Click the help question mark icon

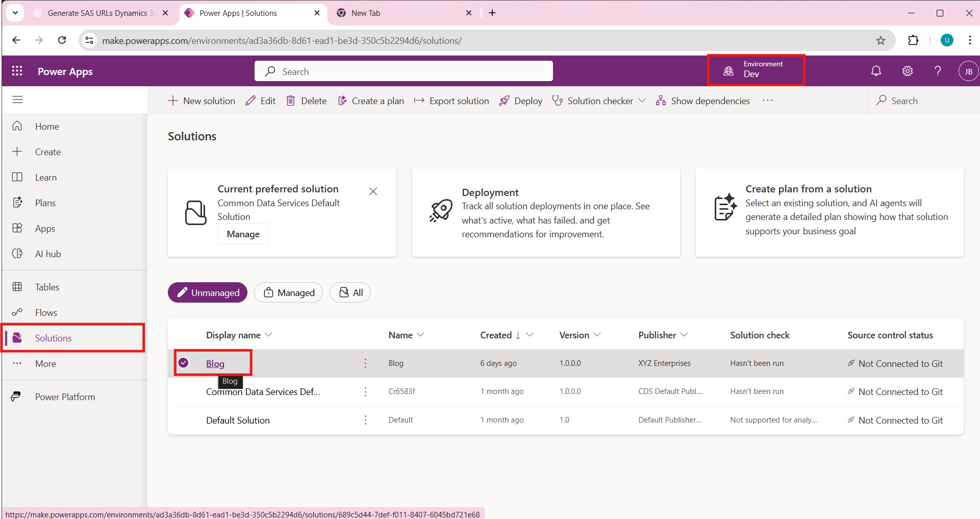pos(937,71)
